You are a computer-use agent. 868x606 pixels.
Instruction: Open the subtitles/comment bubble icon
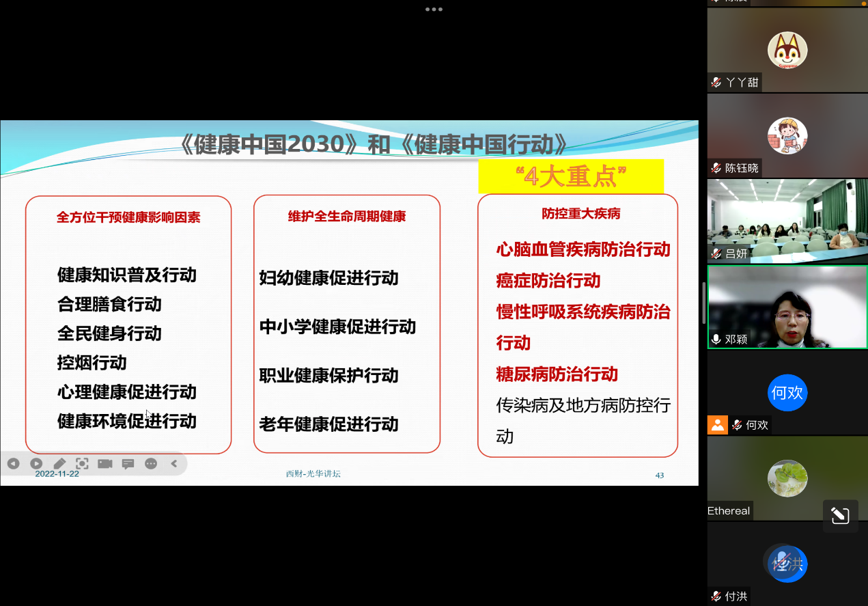(128, 464)
